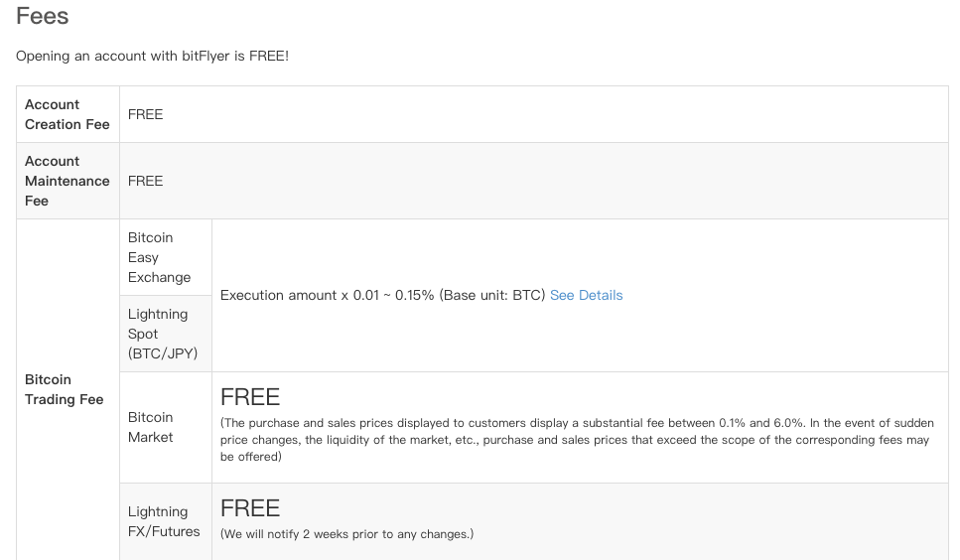Click the Account Maintenance Fee row header
The image size is (960, 560).
(x=68, y=181)
